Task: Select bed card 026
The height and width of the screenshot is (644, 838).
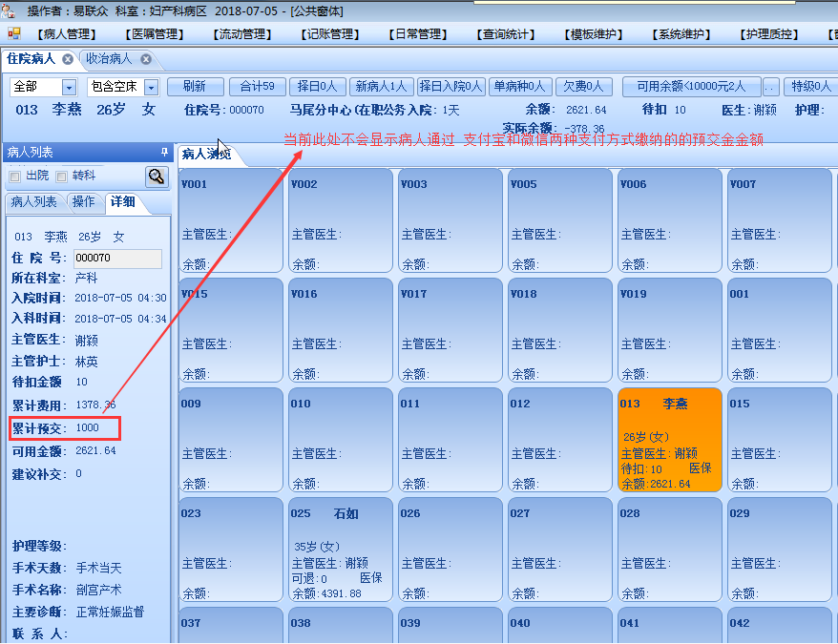Action: [x=450, y=550]
